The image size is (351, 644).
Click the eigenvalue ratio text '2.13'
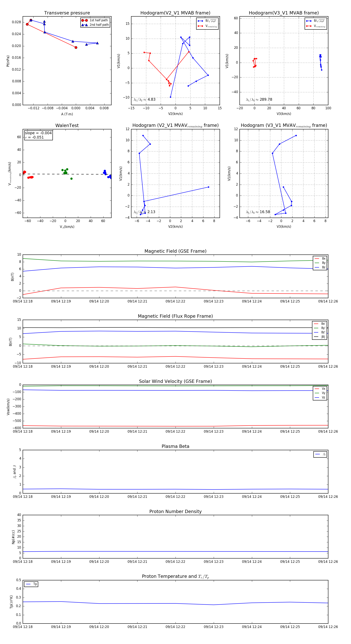tap(151, 212)
